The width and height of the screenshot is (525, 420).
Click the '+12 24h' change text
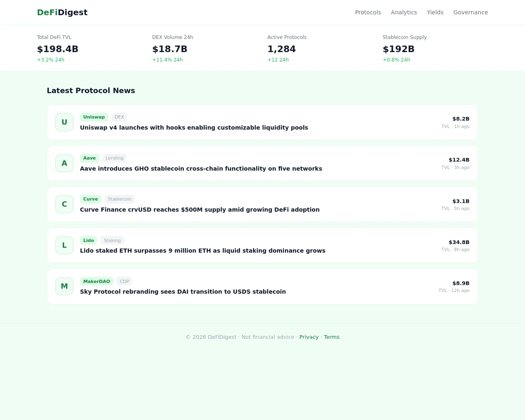(278, 60)
